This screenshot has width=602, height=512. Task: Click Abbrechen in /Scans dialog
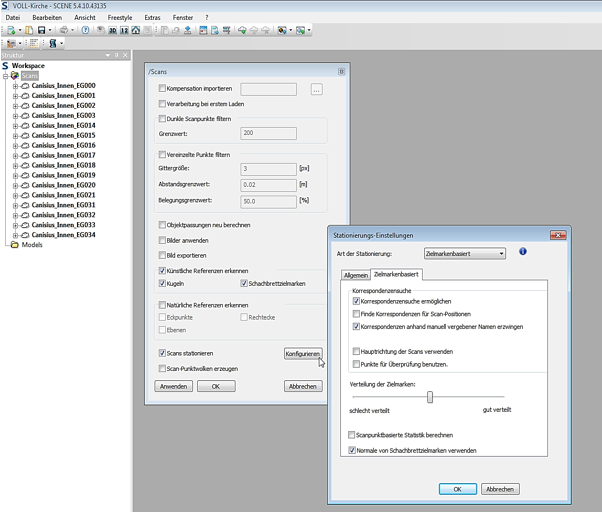[x=303, y=386]
